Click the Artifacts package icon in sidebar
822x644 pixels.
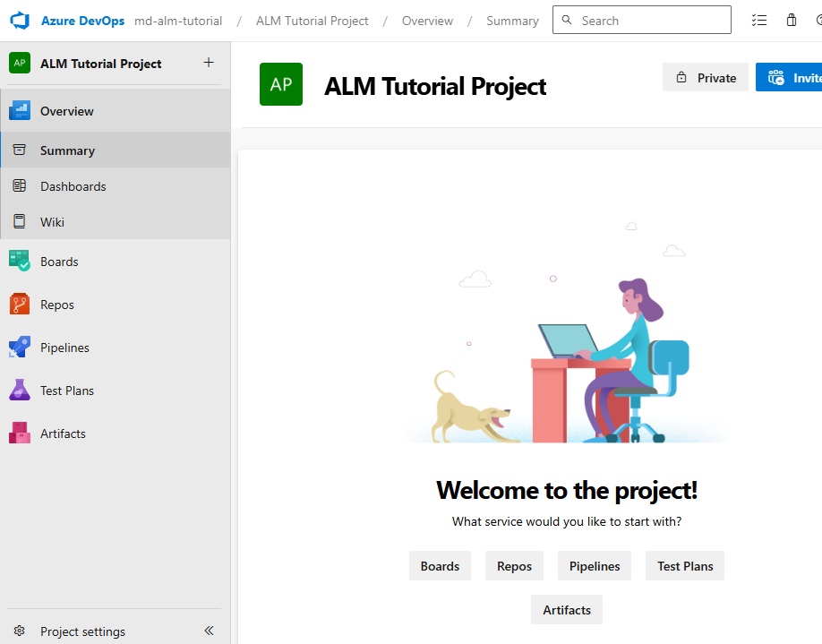[x=20, y=433]
